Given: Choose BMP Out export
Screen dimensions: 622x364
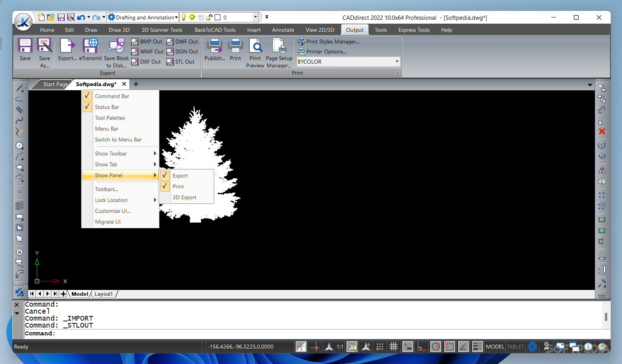Looking at the screenshot, I should coord(147,41).
